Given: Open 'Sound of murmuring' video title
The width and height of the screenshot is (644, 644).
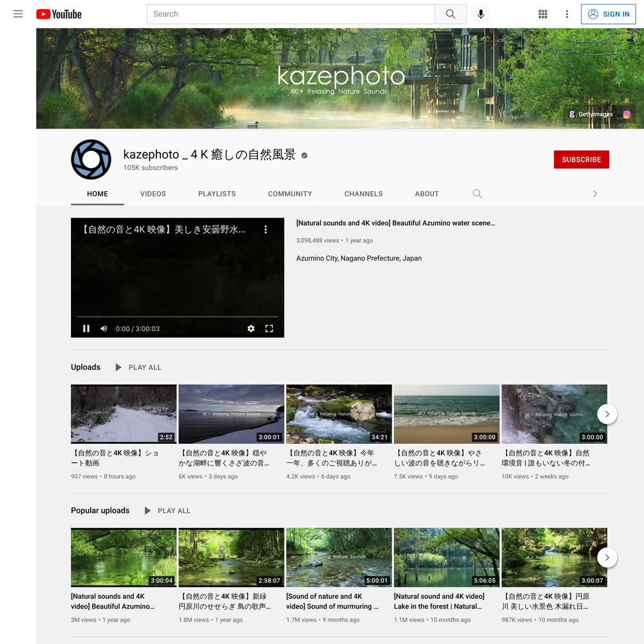Looking at the screenshot, I should [x=332, y=601].
